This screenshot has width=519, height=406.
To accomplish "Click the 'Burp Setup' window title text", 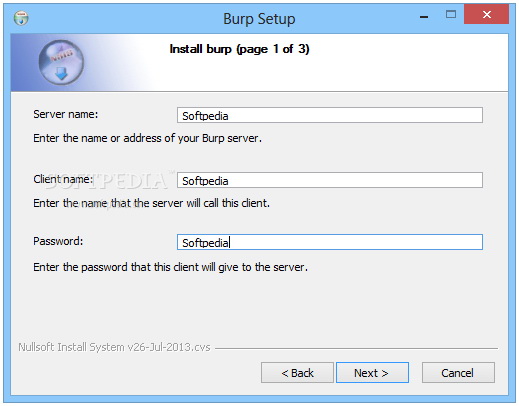I will point(259,19).
